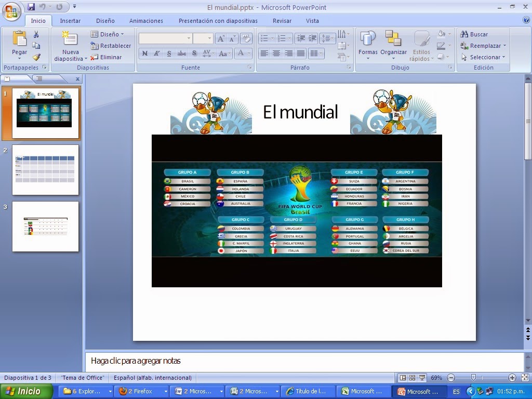Align text left
The image size is (532, 399).
point(264,54)
